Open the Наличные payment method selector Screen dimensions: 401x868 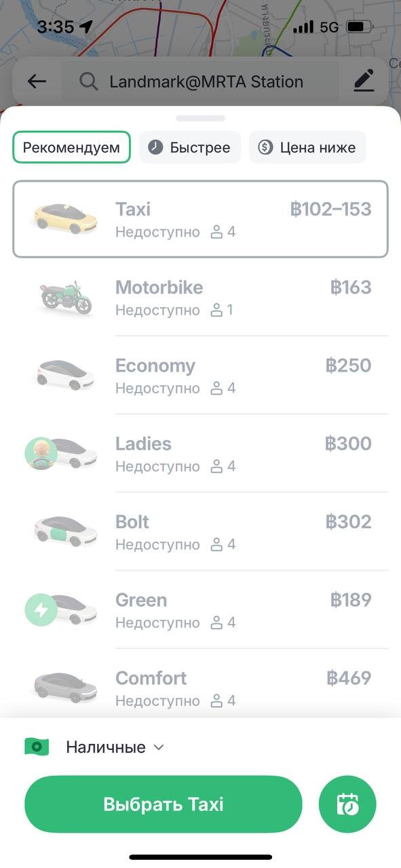(x=95, y=747)
